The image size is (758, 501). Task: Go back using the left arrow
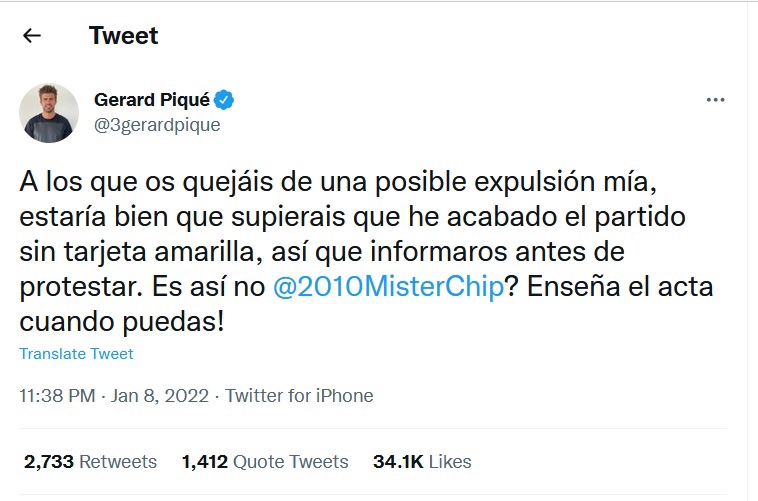click(32, 36)
